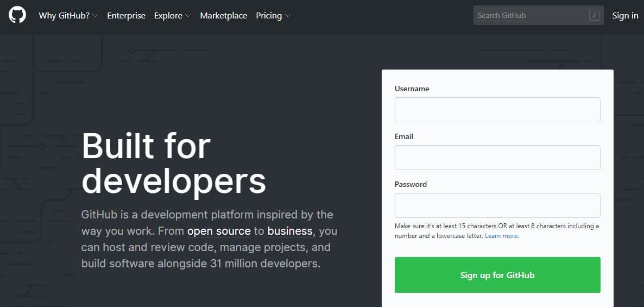Go to the Marketplace page
This screenshot has width=644, height=307.
[x=223, y=16]
